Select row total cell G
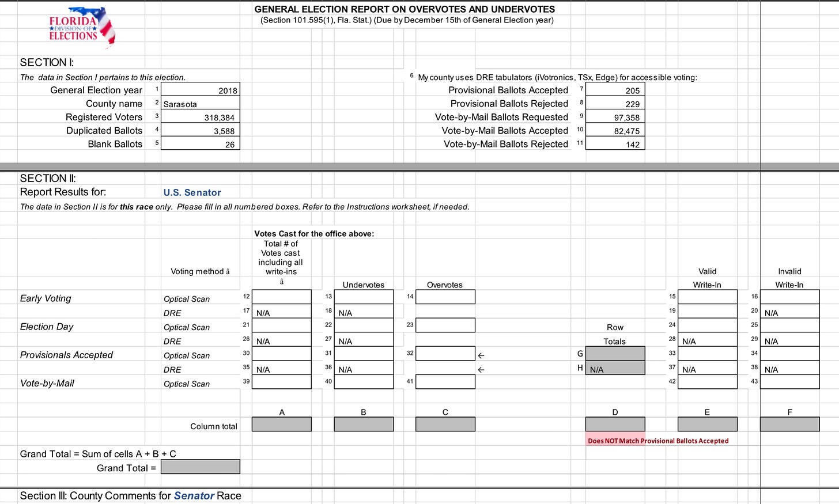This screenshot has height=504, width=839. click(615, 353)
